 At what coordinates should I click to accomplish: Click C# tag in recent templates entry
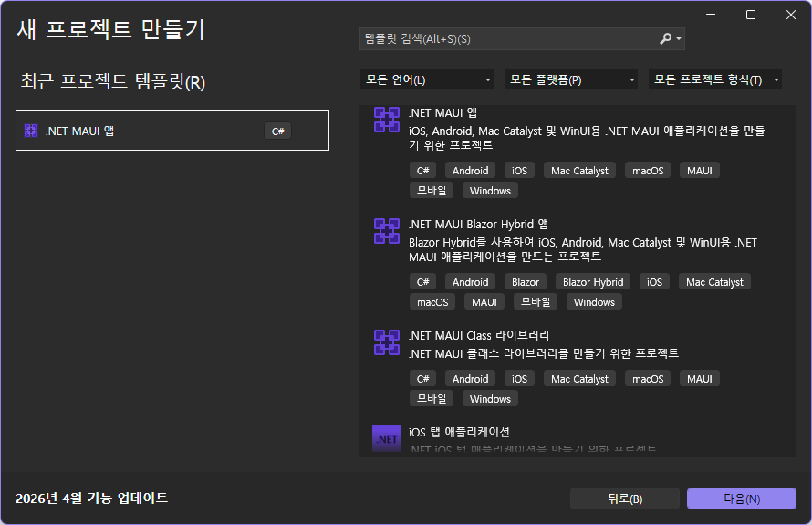(278, 131)
